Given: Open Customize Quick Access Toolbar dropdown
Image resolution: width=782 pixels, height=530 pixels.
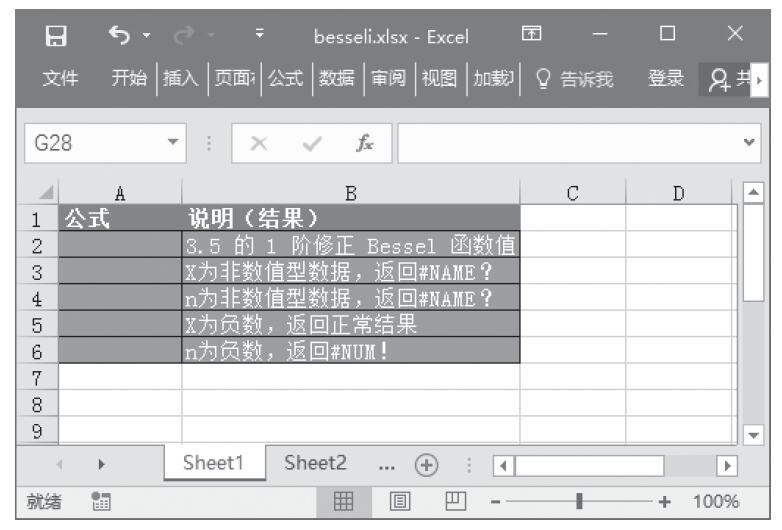Looking at the screenshot, I should 260,37.
